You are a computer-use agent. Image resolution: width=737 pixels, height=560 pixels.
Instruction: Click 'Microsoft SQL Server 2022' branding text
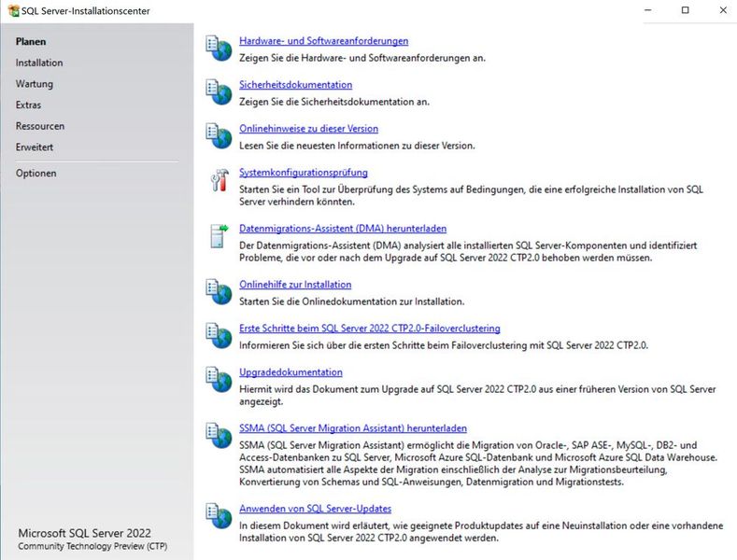85,533
